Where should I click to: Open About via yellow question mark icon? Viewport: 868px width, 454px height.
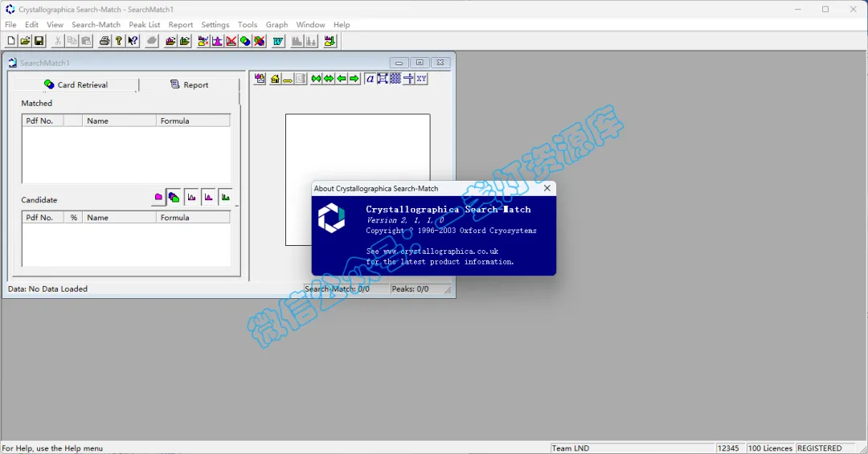coord(118,41)
